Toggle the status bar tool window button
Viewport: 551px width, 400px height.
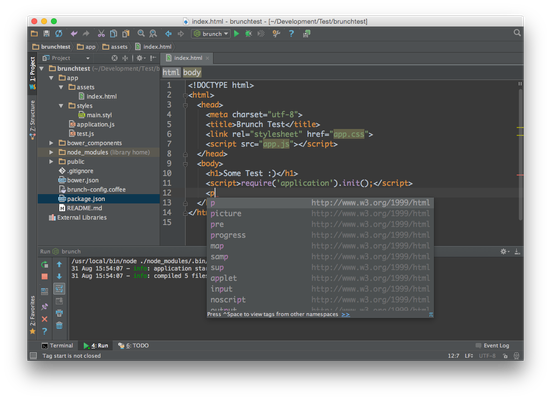pyautogui.click(x=33, y=356)
